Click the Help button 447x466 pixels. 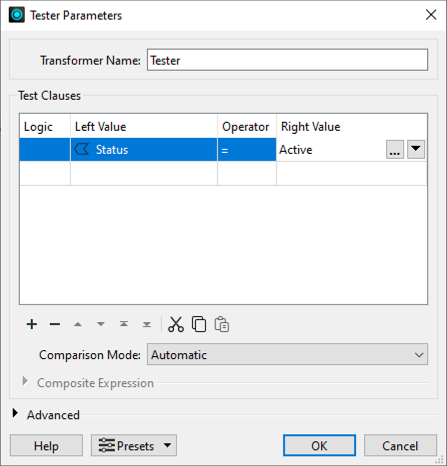[46, 445]
